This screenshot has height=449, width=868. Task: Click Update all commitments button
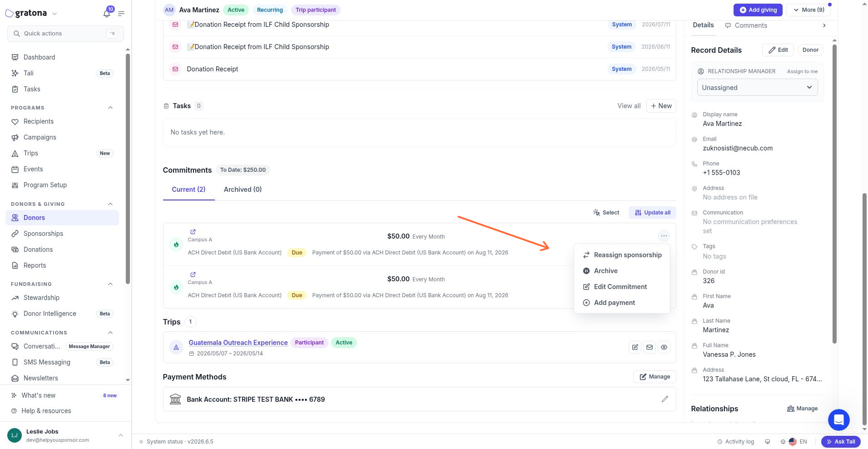click(652, 213)
